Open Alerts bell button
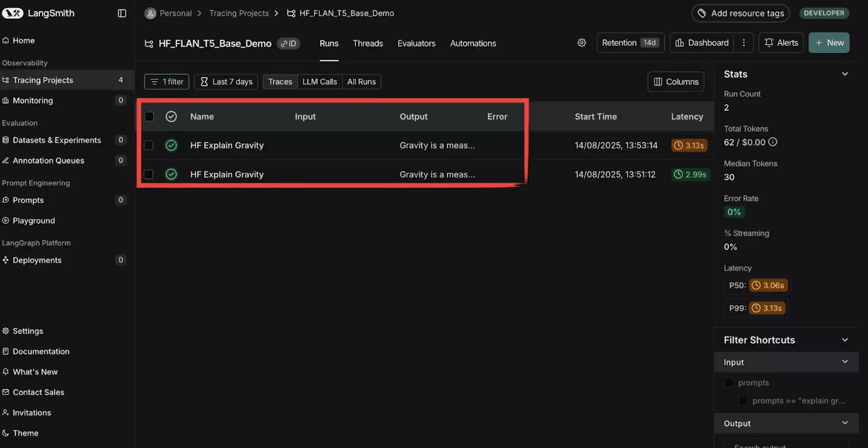The image size is (868, 448). [x=781, y=43]
